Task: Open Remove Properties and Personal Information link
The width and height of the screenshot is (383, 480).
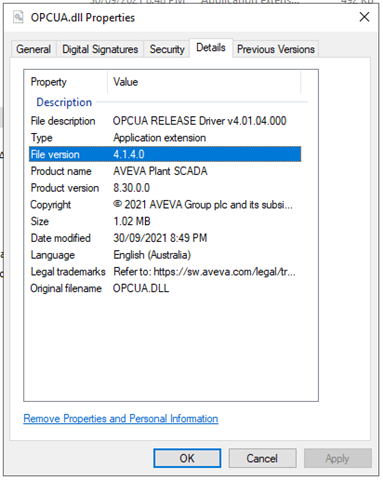Action: pos(121,418)
